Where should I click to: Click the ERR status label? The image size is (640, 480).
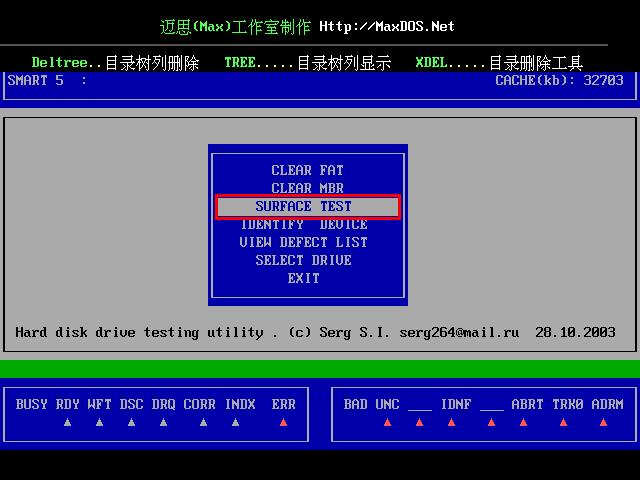pos(283,404)
